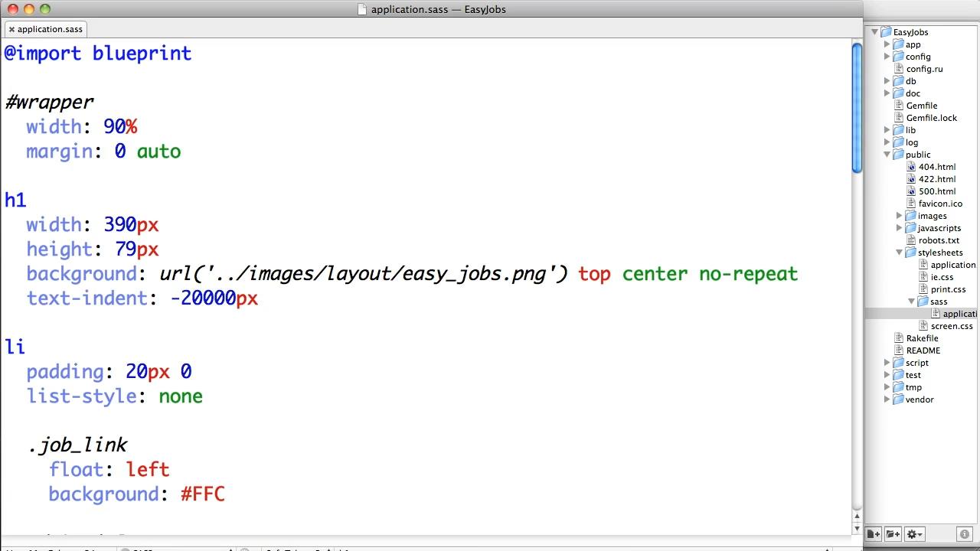Expand the doc folder
980x551 pixels.
tap(887, 93)
